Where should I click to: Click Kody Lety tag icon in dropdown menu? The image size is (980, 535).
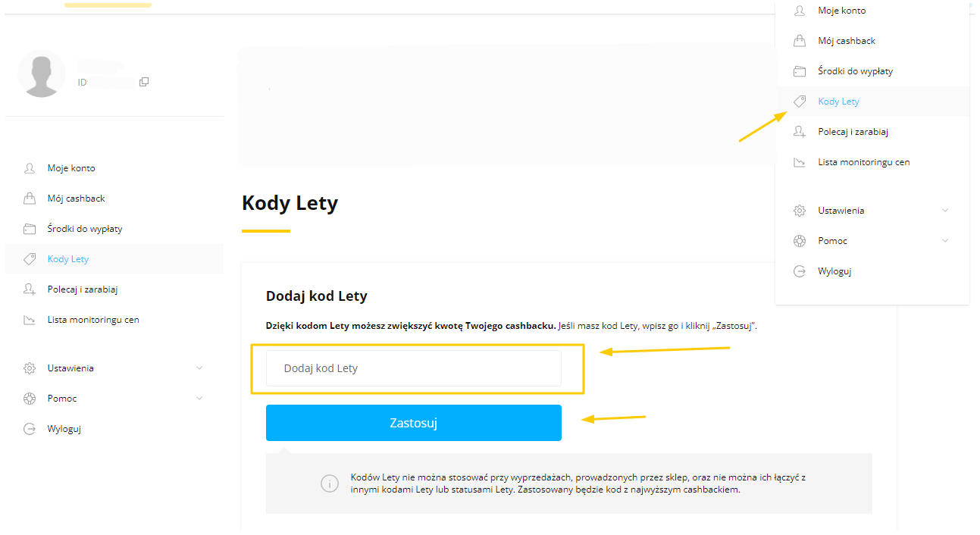[x=800, y=102]
